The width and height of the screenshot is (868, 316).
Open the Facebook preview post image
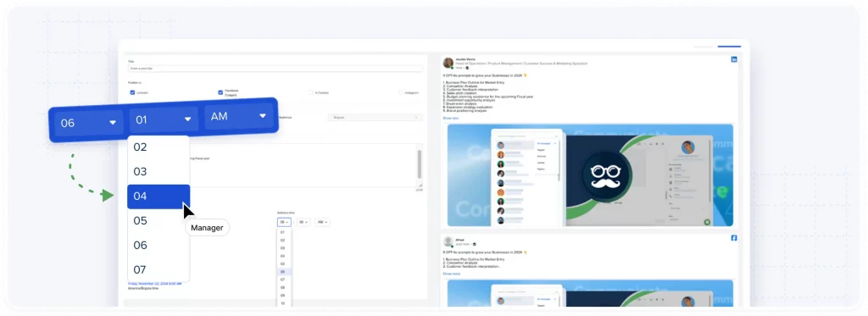coord(590,293)
